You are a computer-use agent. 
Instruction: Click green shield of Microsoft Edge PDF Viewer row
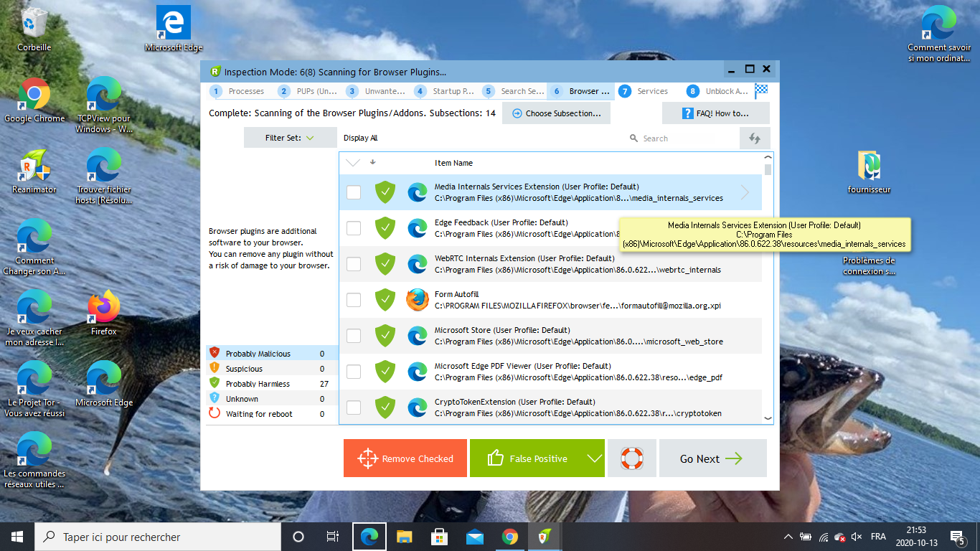(385, 372)
